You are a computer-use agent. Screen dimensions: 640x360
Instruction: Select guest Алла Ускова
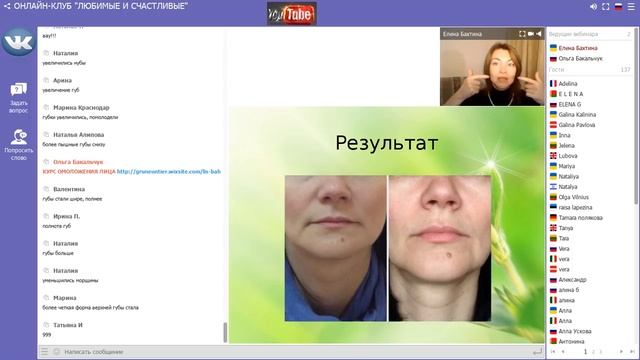[x=575, y=331]
